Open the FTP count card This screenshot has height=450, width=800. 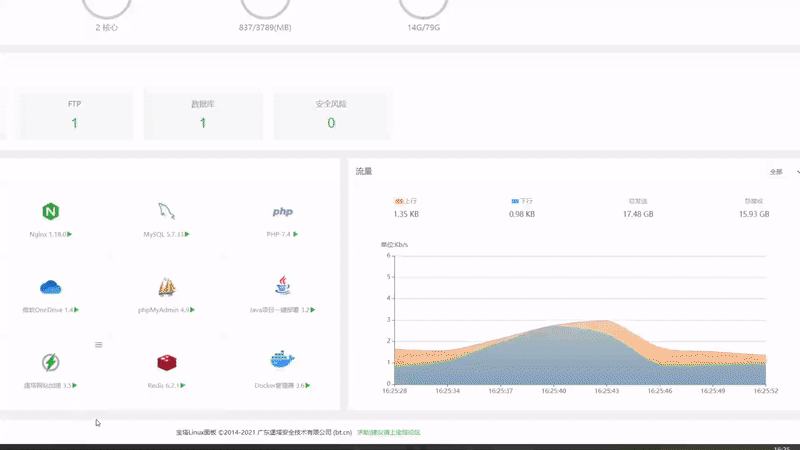point(74,114)
